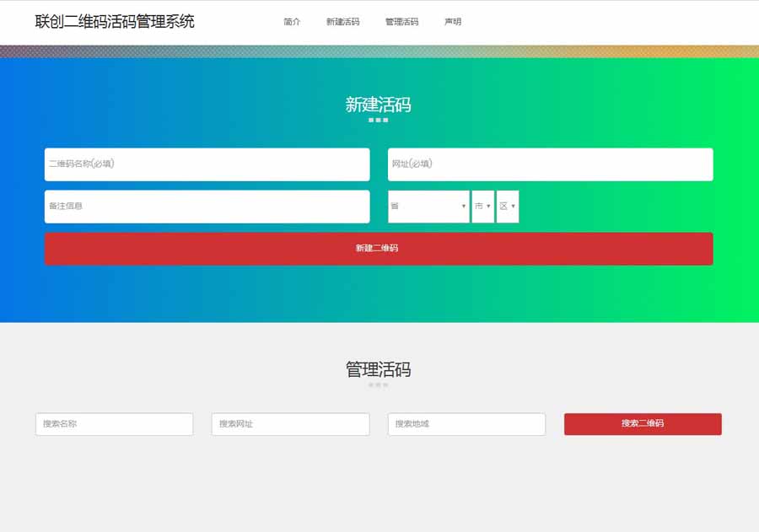This screenshot has height=532, width=759.
Task: Click the three-dot divider under the 管理活码 heading
Action: tap(378, 385)
